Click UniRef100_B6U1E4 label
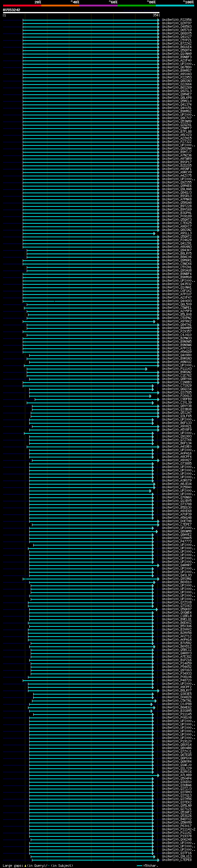The width and height of the screenshot is (197, 868). (176, 47)
